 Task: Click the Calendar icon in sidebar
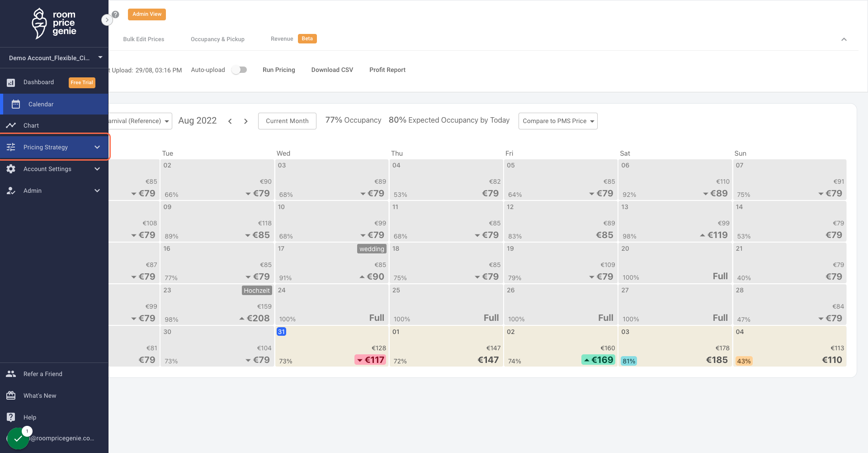coord(16,104)
